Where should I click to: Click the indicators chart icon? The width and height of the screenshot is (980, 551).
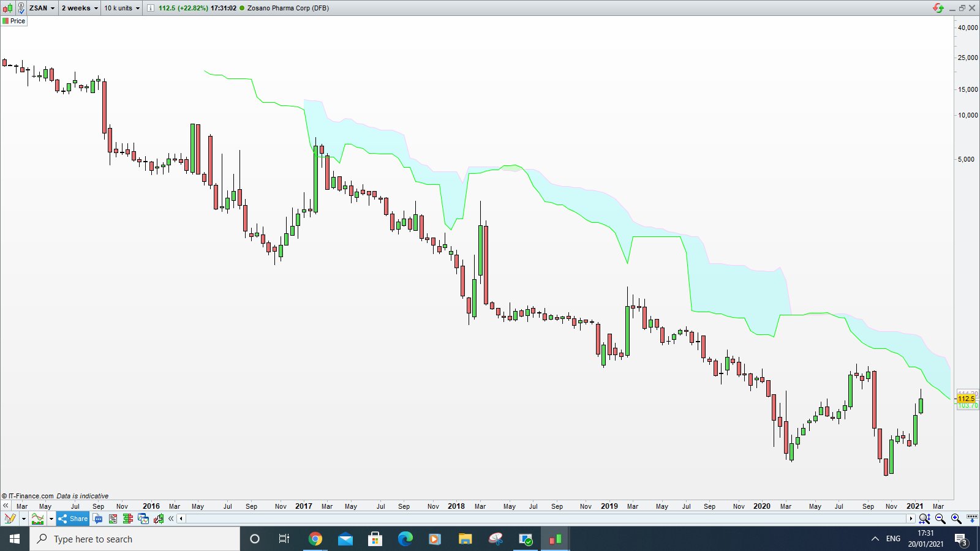pyautogui.click(x=38, y=519)
